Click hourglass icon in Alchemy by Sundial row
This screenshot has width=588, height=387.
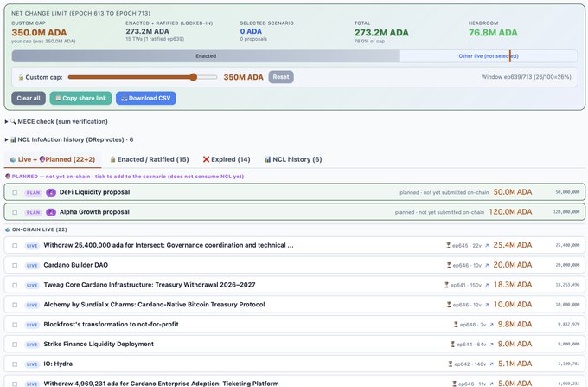pyautogui.click(x=449, y=305)
